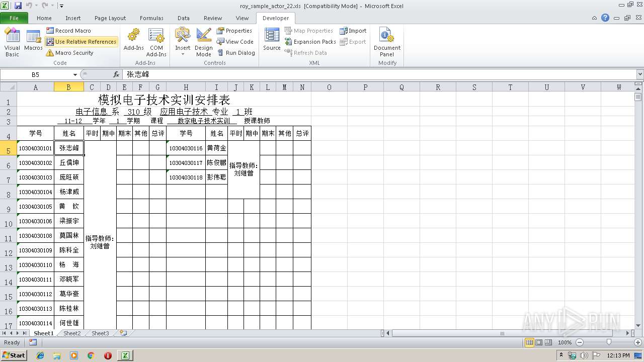Screen dimensions: 644x362
Task: Switch to the View tab
Action: (x=242, y=18)
